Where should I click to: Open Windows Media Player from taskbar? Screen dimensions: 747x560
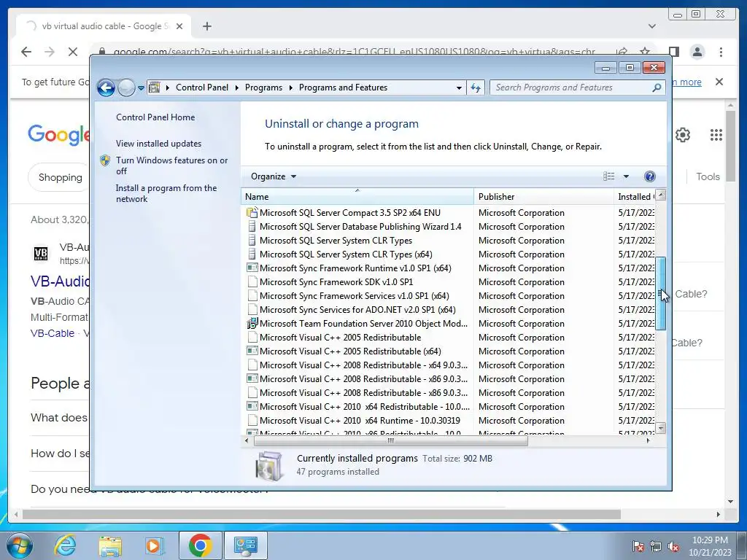click(155, 545)
